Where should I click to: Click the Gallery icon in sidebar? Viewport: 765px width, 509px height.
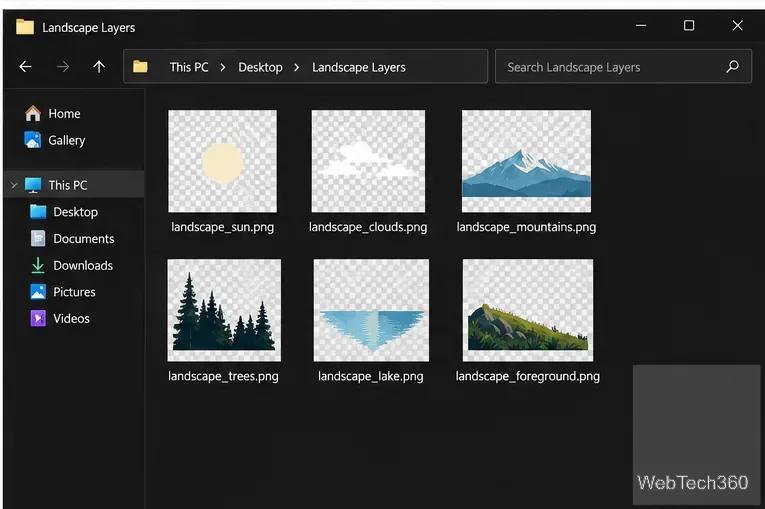[33, 140]
